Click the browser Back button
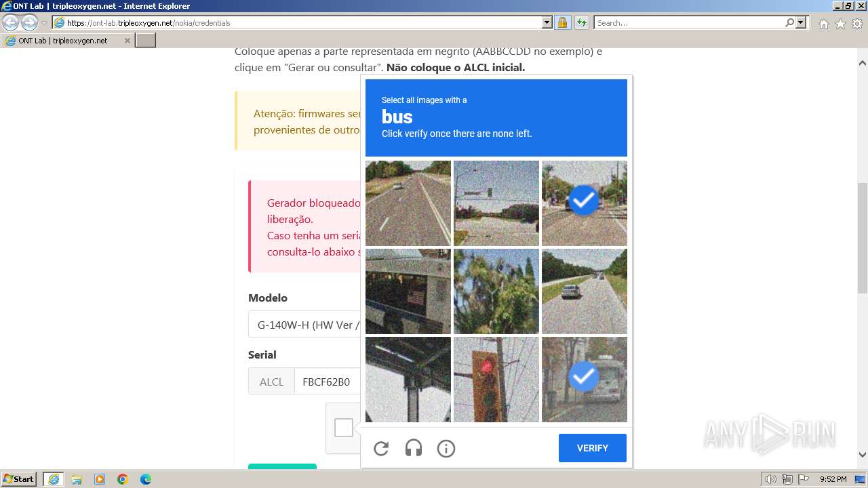The image size is (868, 488). [11, 22]
